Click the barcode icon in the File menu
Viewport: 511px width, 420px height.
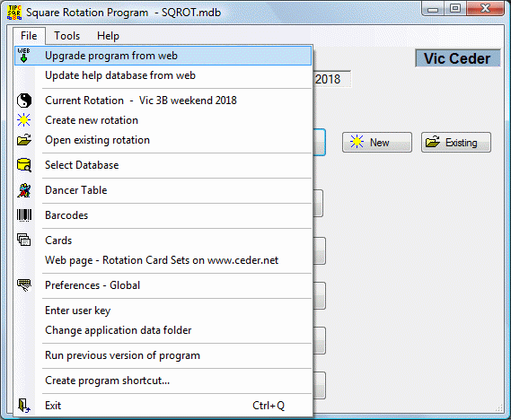(x=24, y=215)
